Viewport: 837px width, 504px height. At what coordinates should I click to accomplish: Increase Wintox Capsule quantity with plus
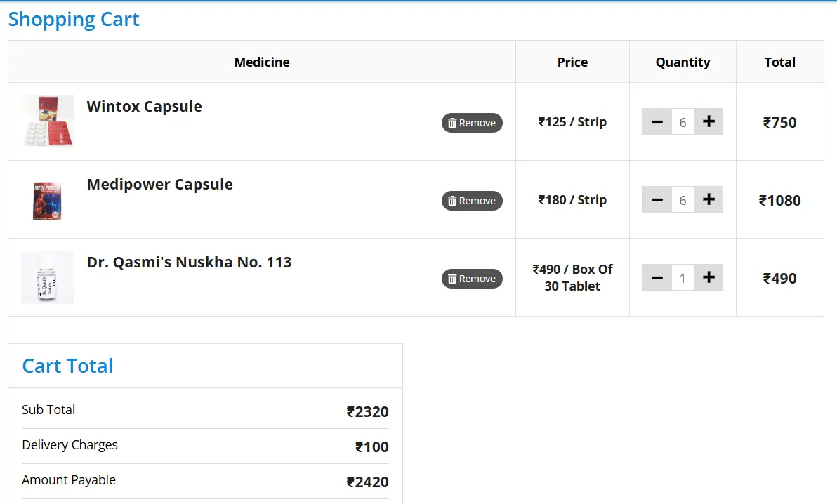click(709, 122)
